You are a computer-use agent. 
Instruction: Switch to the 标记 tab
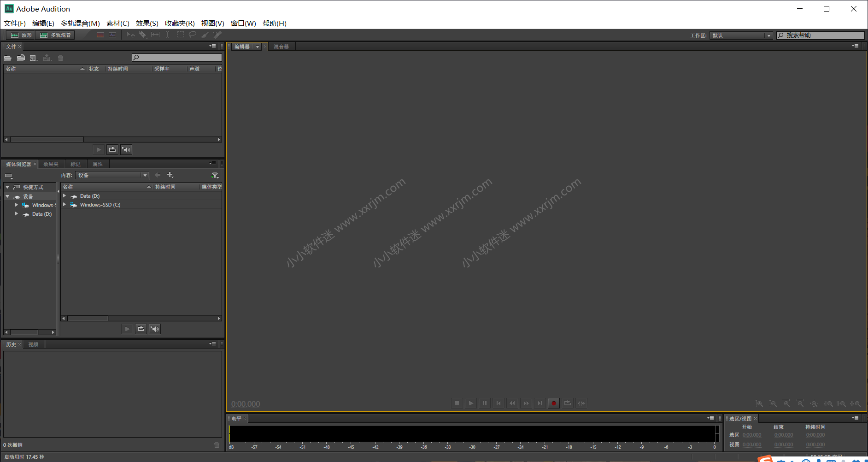[76, 164]
